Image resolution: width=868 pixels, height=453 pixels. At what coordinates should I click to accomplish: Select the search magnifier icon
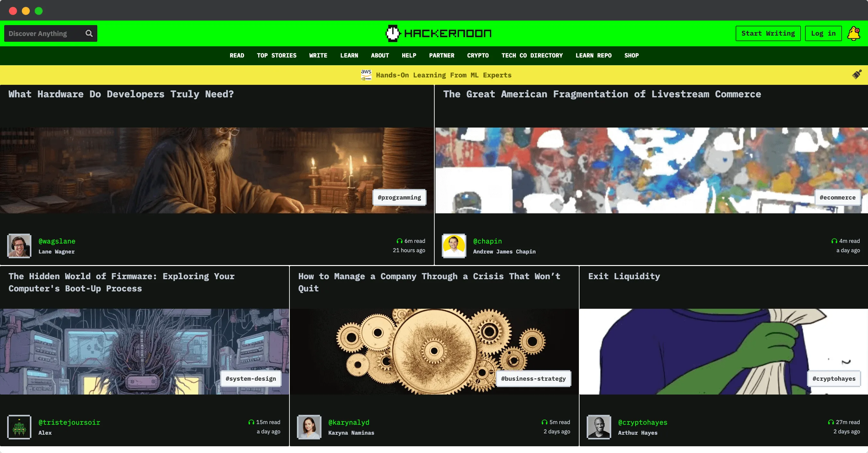(x=89, y=33)
